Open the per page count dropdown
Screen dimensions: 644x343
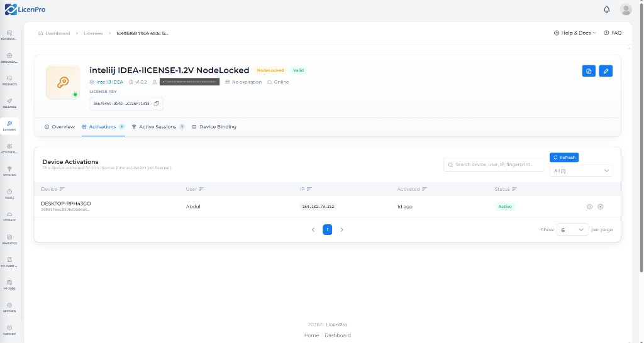pos(572,230)
